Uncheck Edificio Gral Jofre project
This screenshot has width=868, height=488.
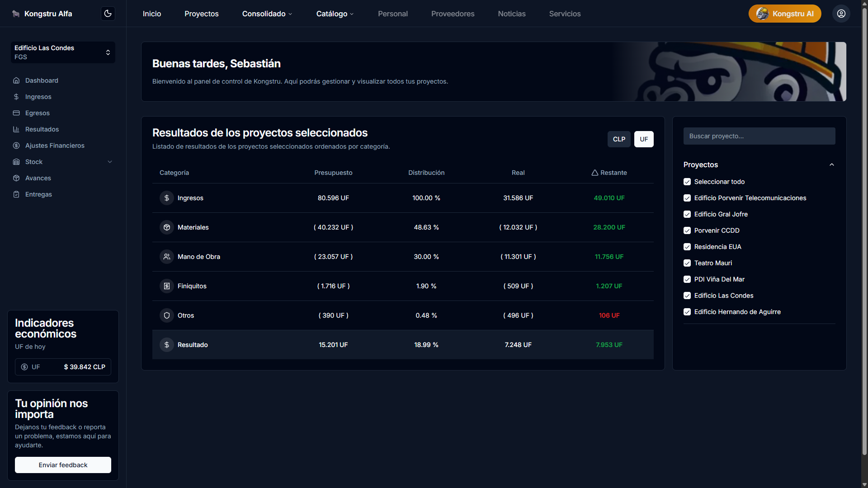687,214
